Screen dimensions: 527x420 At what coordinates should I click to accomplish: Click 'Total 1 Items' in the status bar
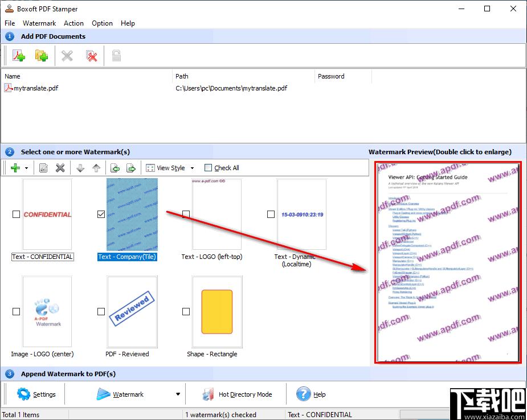pos(21,415)
